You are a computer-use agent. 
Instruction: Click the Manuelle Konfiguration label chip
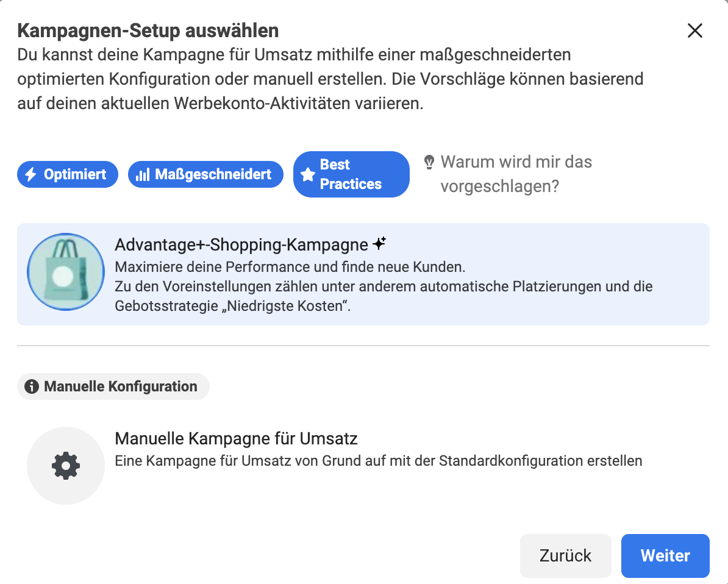tap(113, 386)
